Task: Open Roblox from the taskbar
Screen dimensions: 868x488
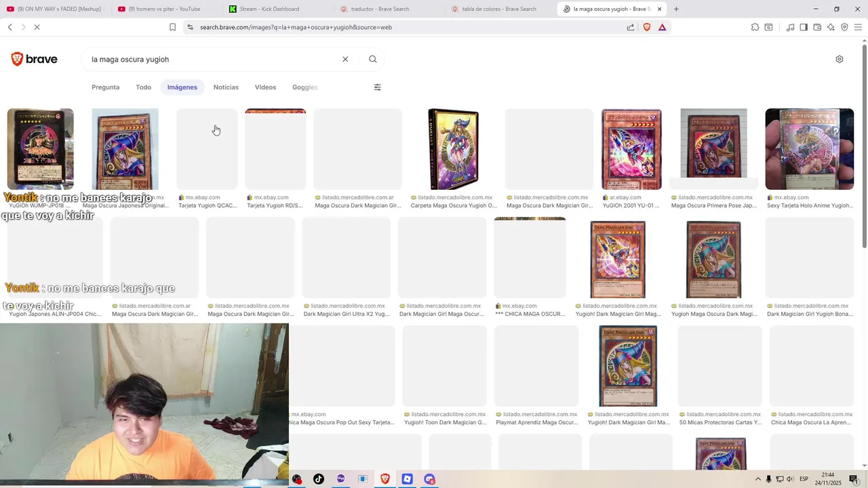Action: tap(407, 479)
